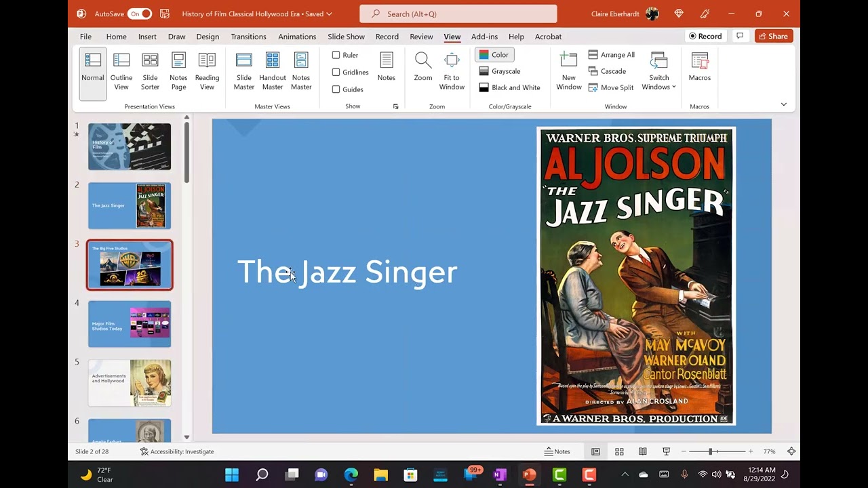Open the Comments pane button
868x488 pixels.
tap(740, 36)
